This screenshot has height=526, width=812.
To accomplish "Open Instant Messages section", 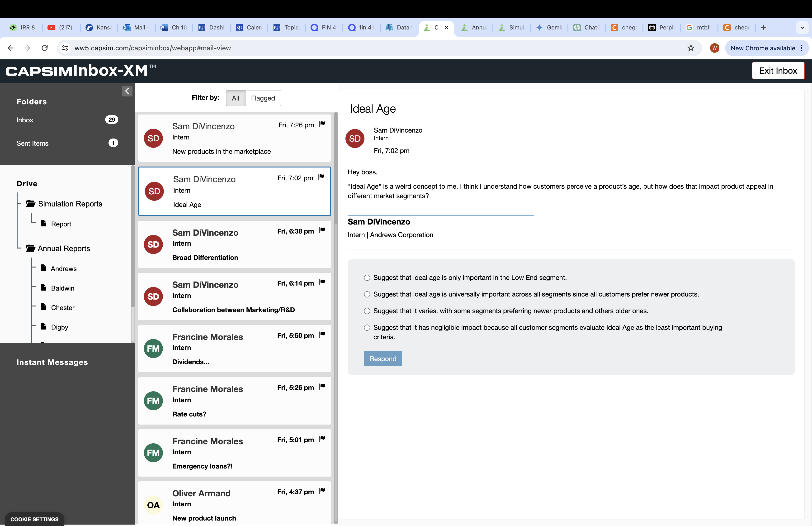I will (x=52, y=362).
